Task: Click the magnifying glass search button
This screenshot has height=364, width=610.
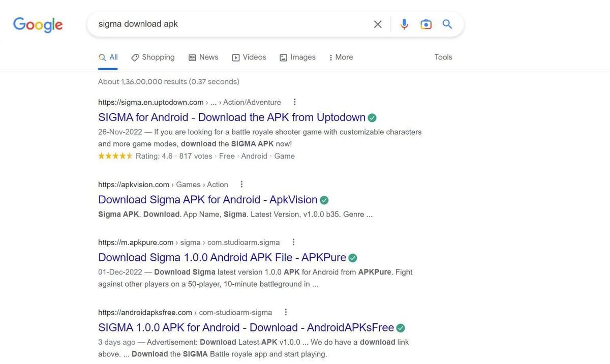Action: [x=447, y=24]
